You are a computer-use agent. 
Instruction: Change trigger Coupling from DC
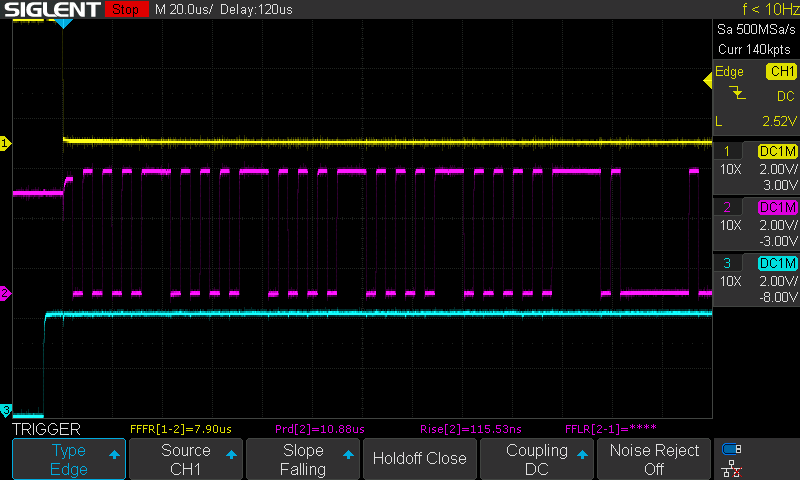pos(537,459)
